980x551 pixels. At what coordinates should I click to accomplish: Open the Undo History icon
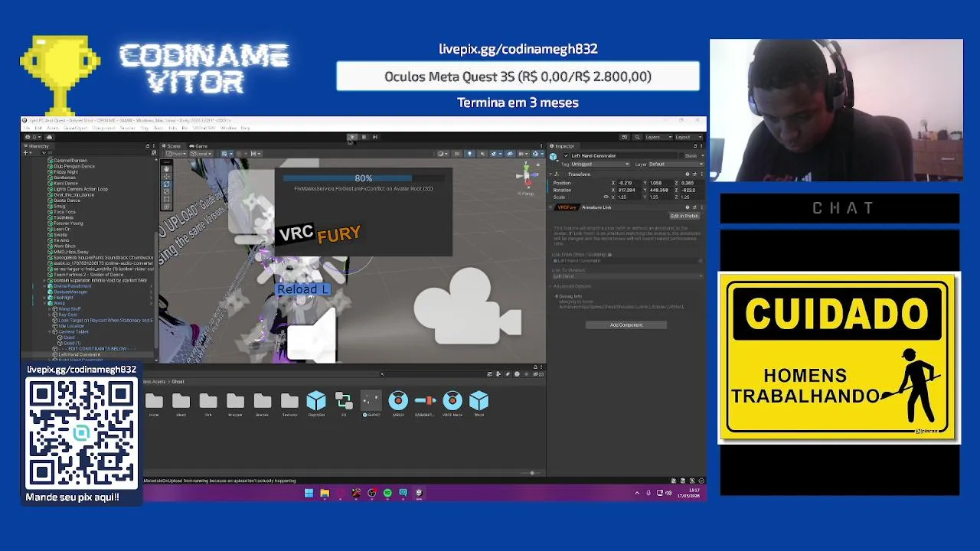(x=625, y=137)
